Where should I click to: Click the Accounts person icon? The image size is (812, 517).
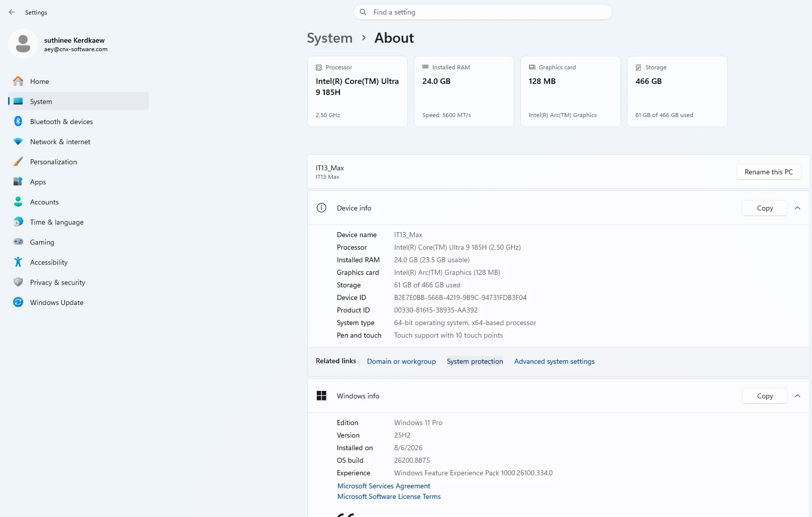coord(18,201)
